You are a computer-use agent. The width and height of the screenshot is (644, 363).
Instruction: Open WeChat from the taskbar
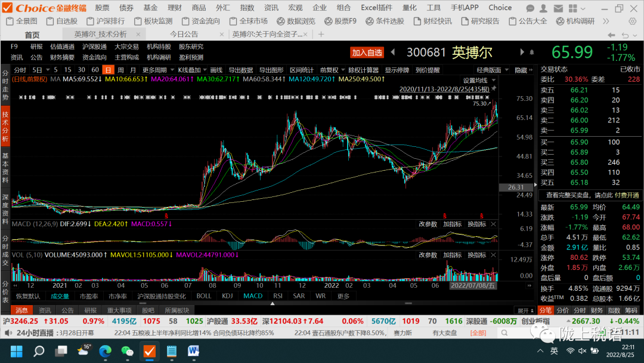pos(128,351)
